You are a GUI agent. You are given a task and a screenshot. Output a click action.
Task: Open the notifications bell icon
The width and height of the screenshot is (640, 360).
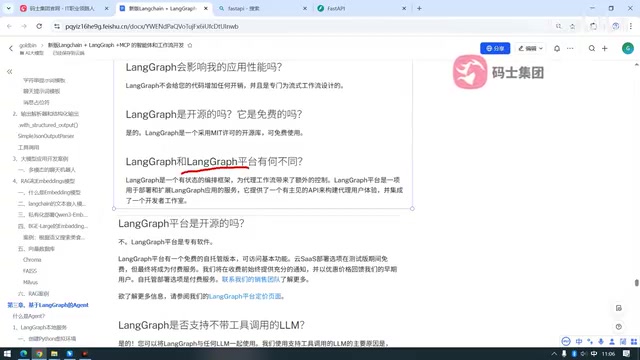[x=557, y=48]
